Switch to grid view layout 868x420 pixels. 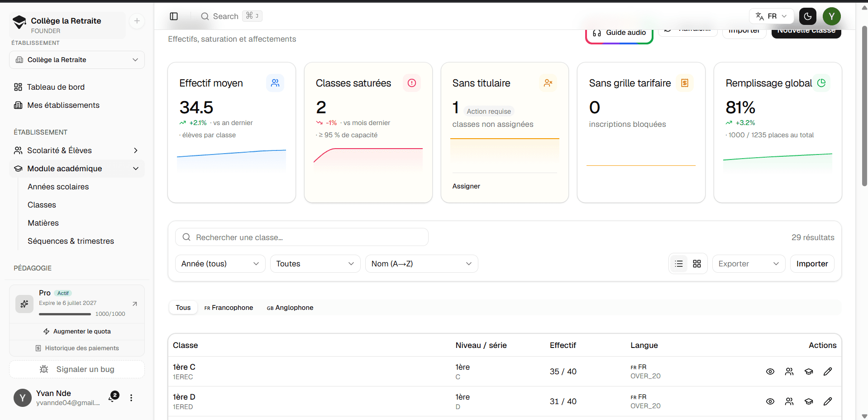697,264
